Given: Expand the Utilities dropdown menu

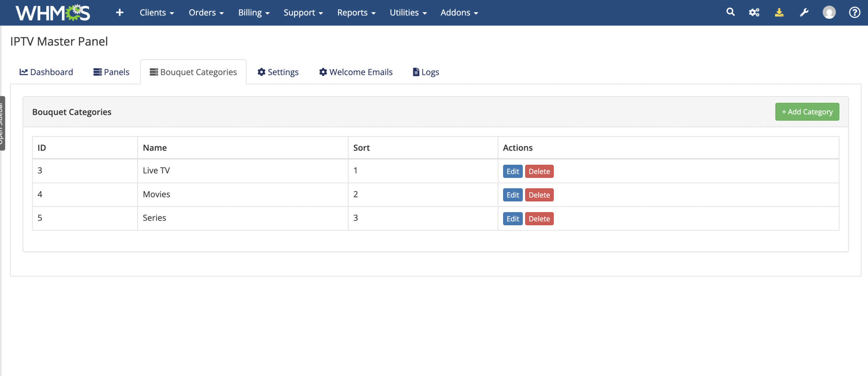Looking at the screenshot, I should tap(408, 13).
